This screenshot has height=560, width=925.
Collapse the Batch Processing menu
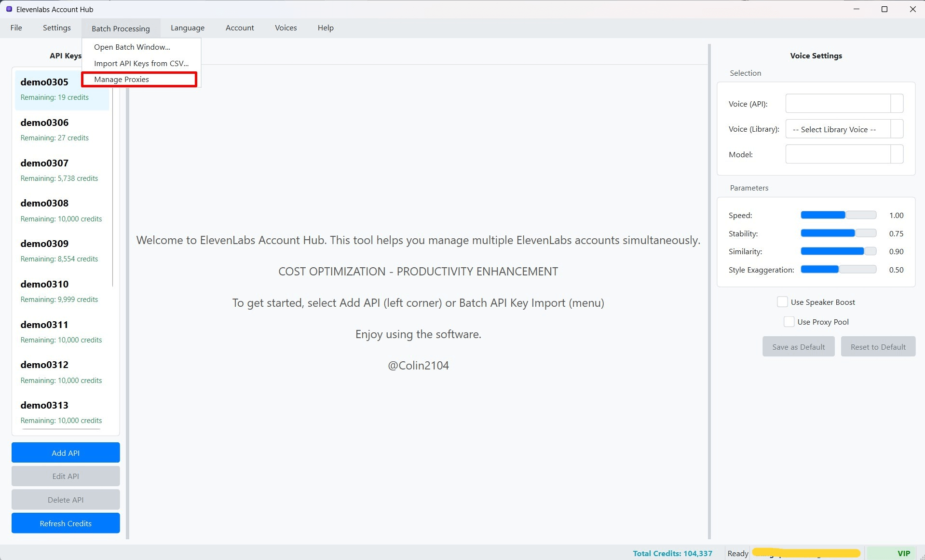tap(121, 28)
